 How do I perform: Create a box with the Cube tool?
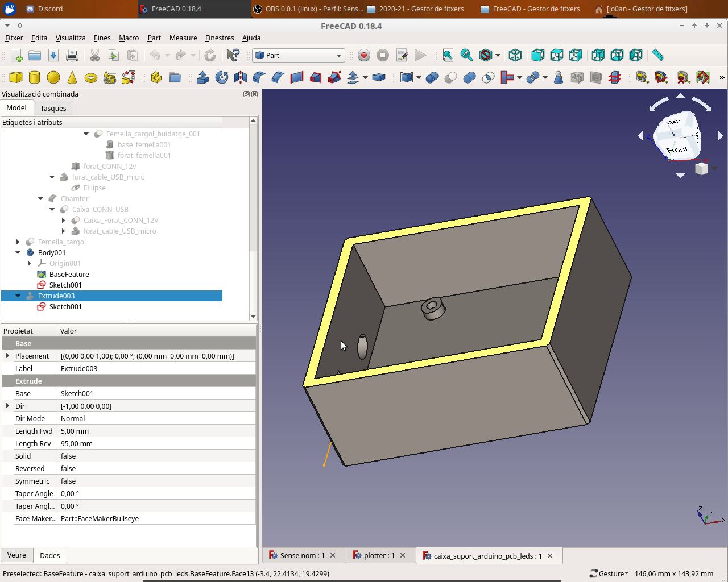tap(16, 77)
